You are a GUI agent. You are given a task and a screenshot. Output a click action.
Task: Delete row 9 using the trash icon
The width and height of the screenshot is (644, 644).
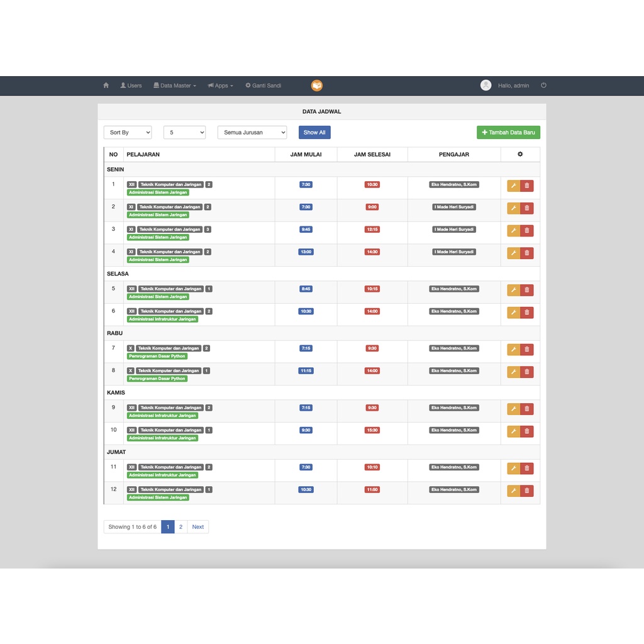[x=527, y=409]
